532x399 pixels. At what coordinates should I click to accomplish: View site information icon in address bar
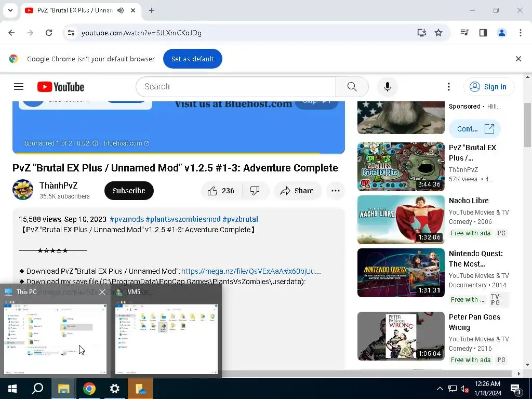coord(71,33)
